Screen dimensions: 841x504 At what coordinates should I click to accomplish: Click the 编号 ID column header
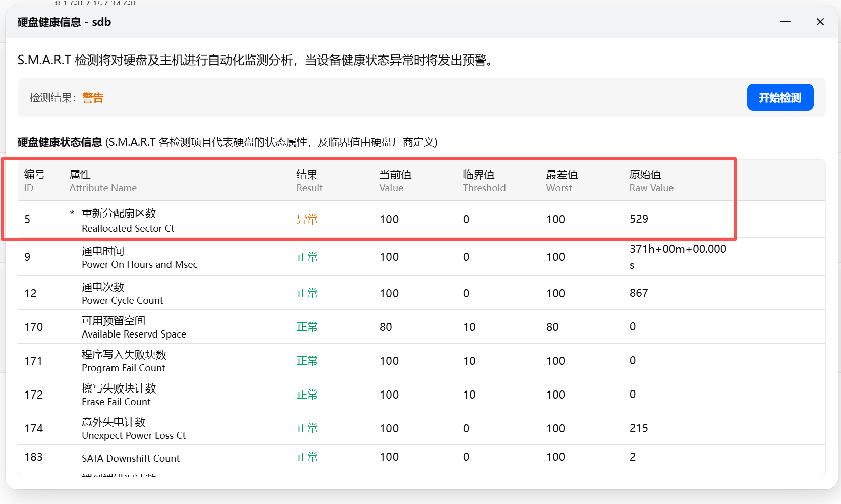tap(34, 181)
